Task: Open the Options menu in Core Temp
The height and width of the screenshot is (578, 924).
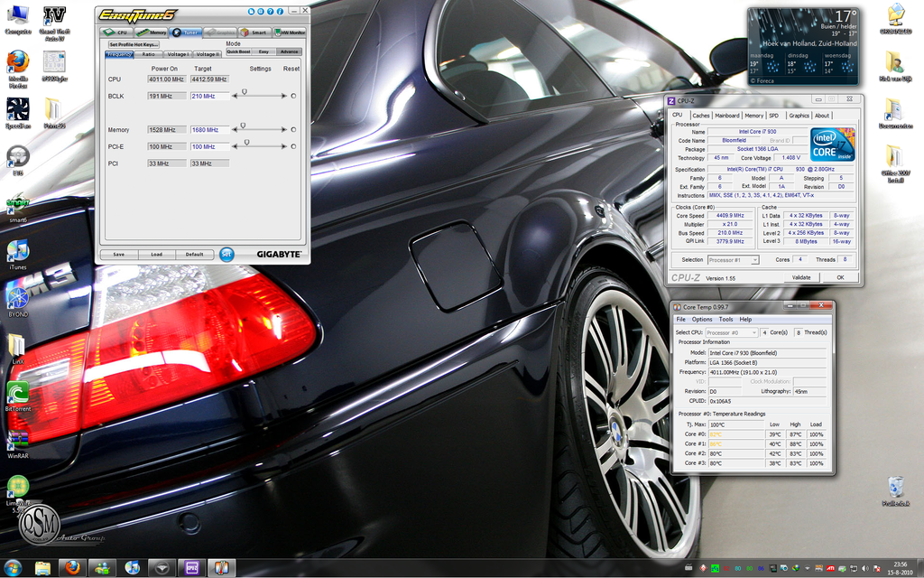Action: (x=702, y=319)
